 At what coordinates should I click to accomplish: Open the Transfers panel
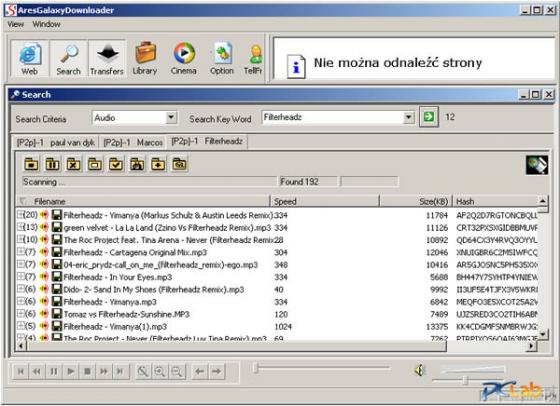coord(107,59)
